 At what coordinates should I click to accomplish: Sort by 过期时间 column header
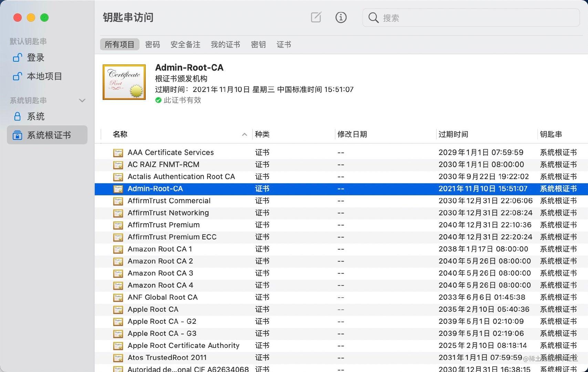click(x=453, y=134)
